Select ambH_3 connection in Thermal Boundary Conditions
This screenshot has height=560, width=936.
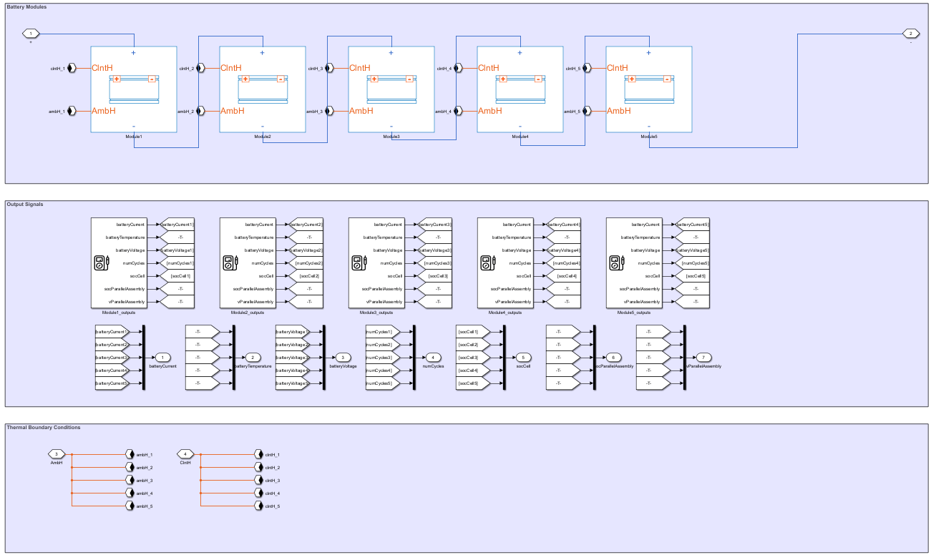coord(130,481)
